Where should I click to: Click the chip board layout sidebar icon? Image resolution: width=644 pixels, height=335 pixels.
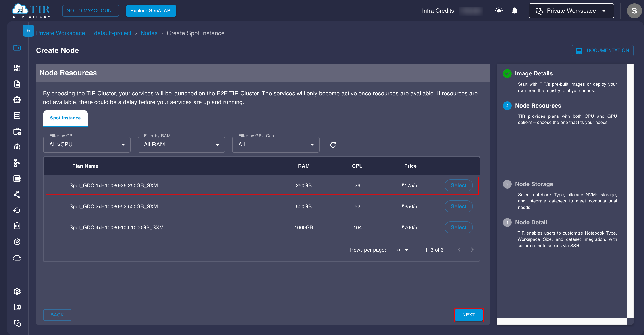(x=17, y=179)
